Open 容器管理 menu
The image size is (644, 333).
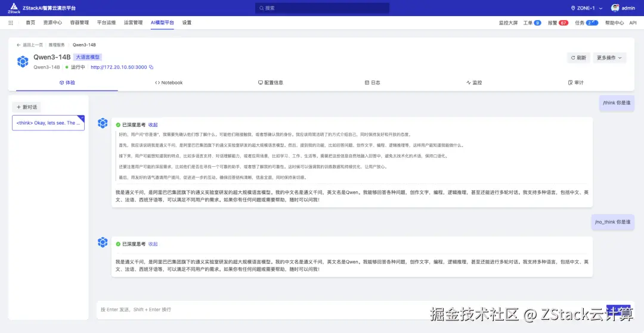click(79, 23)
